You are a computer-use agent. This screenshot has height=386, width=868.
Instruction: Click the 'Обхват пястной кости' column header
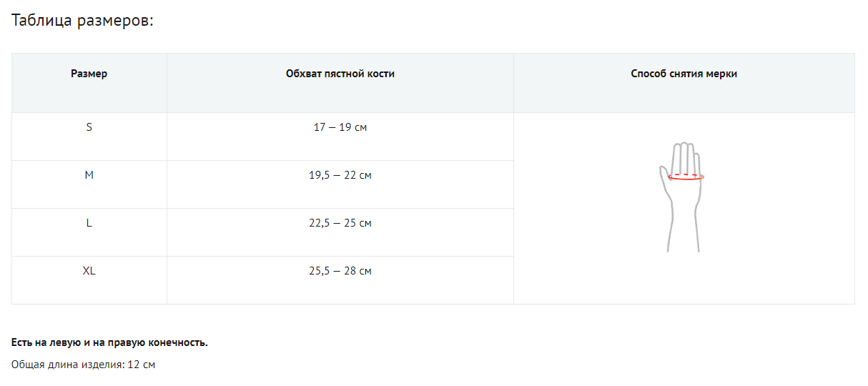[340, 74]
